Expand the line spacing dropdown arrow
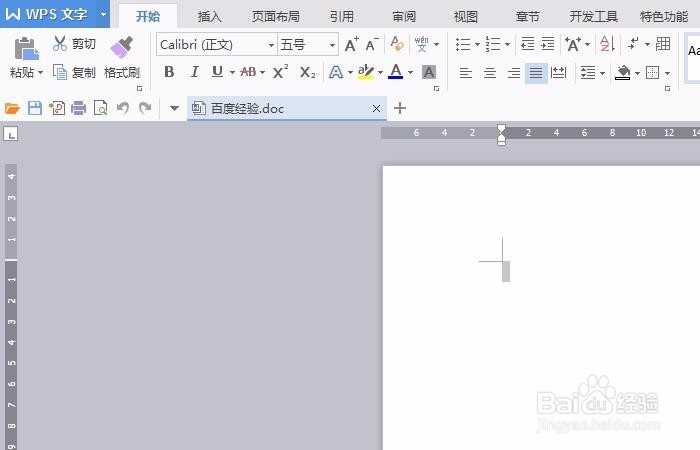Viewport: 700px width, 450px height. pos(602,73)
